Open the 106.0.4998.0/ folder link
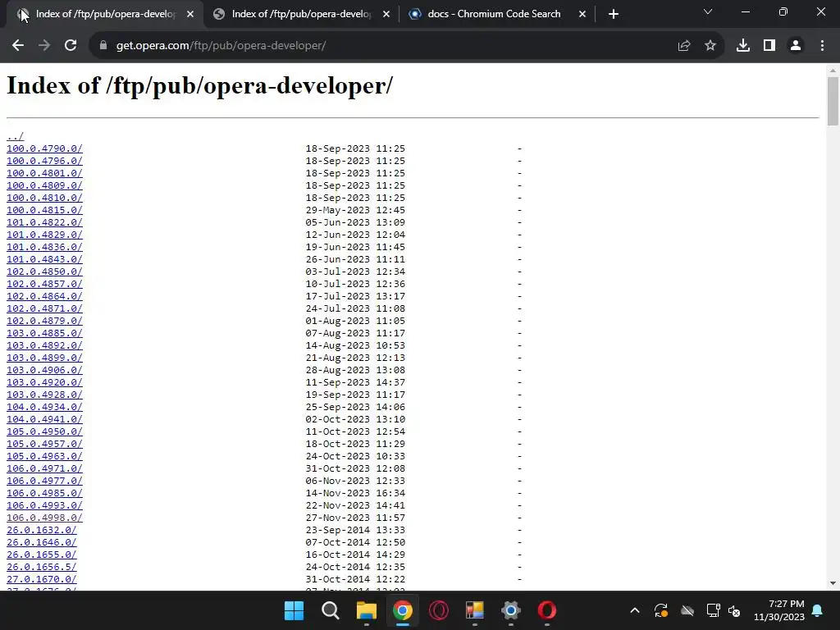Image resolution: width=840 pixels, height=630 pixels. pos(44,518)
